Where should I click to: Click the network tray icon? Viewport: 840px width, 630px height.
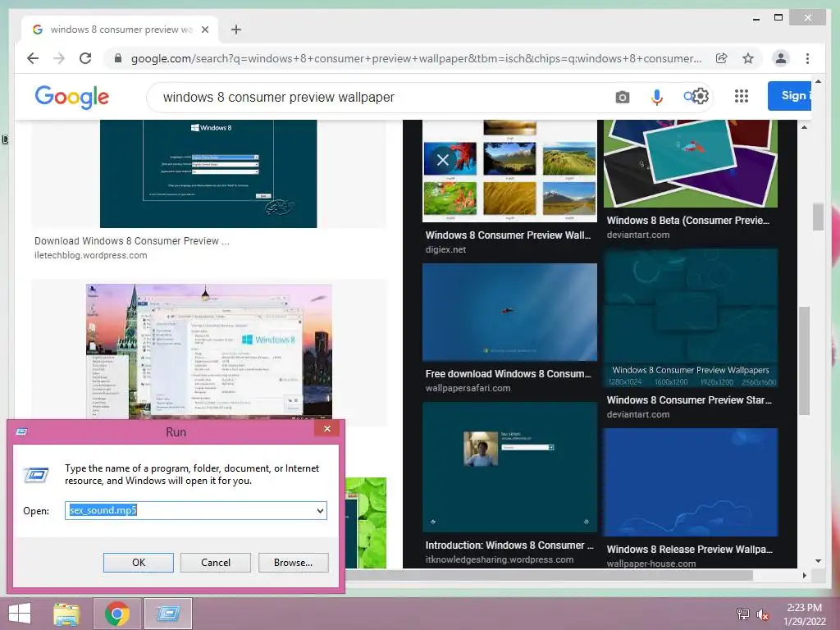(742, 614)
